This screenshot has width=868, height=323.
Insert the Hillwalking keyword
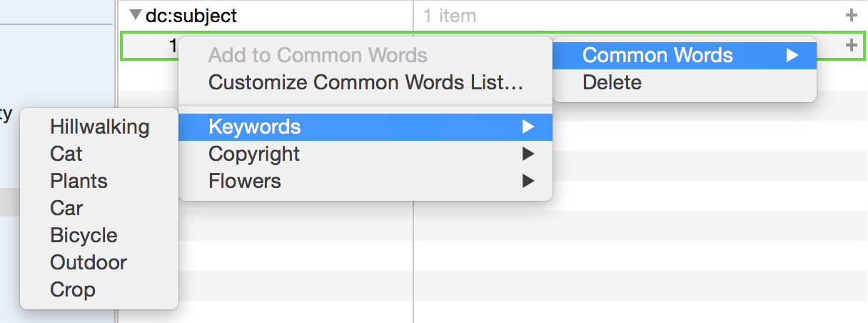tap(99, 127)
